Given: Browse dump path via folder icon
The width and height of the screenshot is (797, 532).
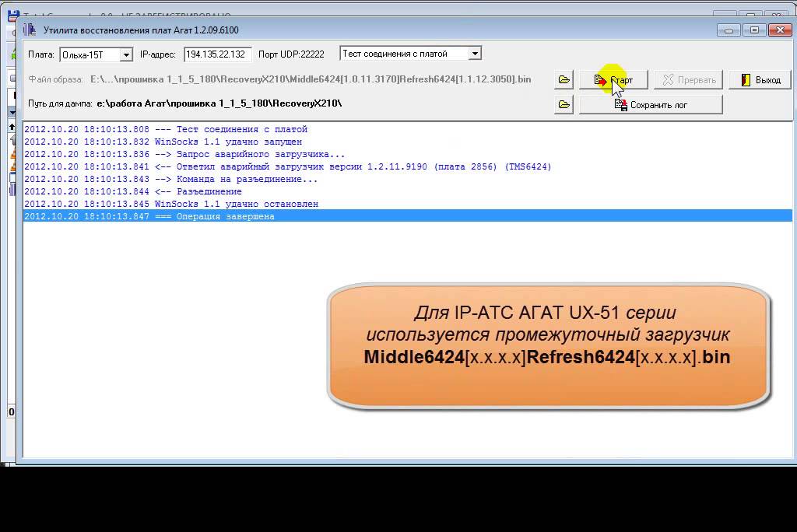Looking at the screenshot, I should coord(564,105).
